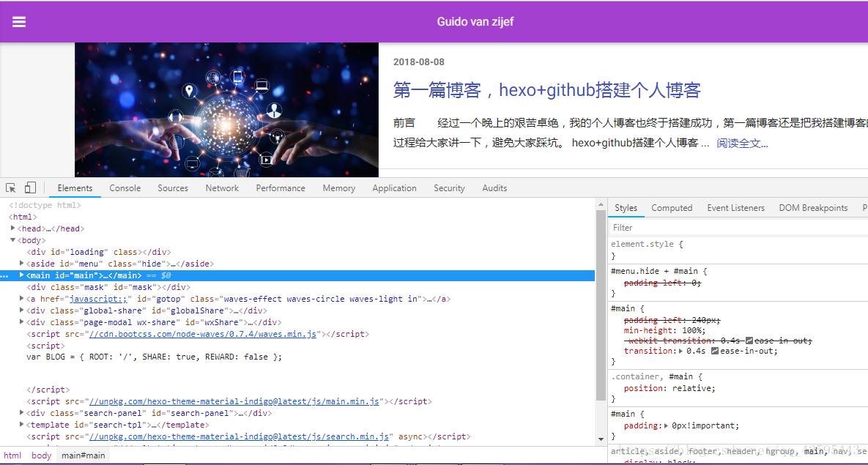Edit the position: relative declaration

click(669, 388)
